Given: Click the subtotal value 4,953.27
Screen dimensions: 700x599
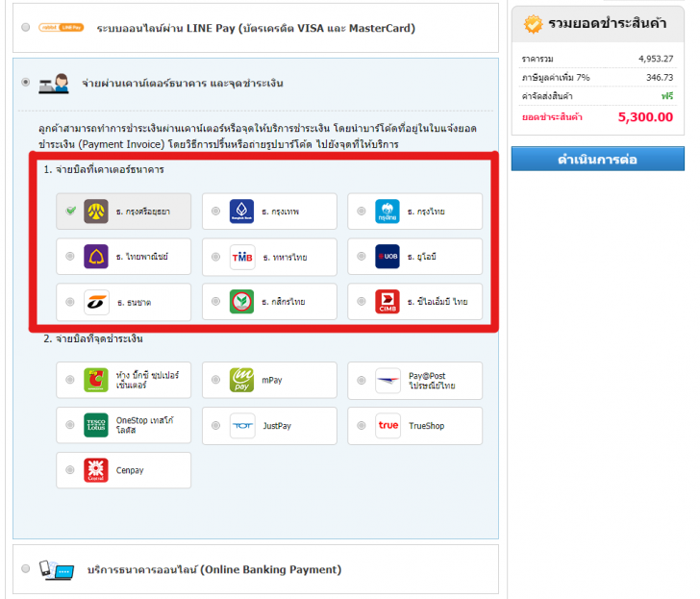Looking at the screenshot, I should click(656, 59).
